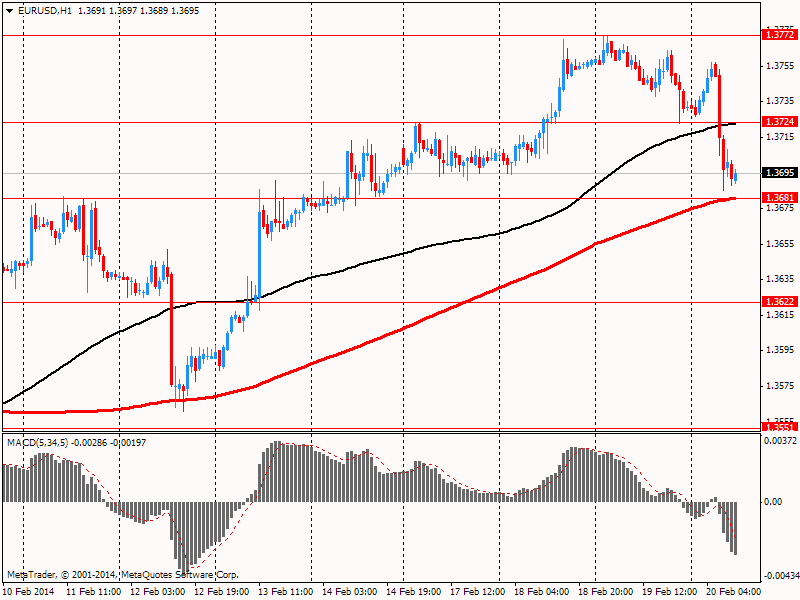Viewport: 800px width, 600px height.
Task: Select the MACD(5,34,5) indicator label
Action: (x=37, y=442)
